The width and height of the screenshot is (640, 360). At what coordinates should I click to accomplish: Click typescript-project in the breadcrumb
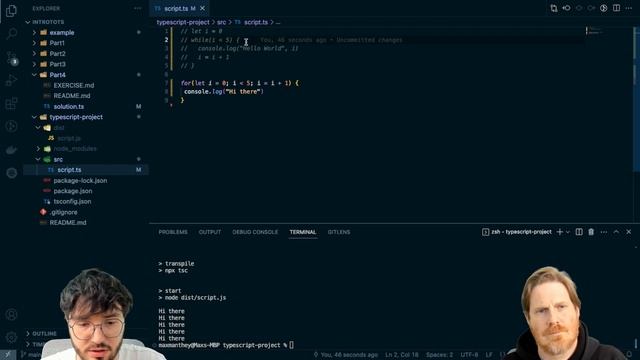point(183,22)
